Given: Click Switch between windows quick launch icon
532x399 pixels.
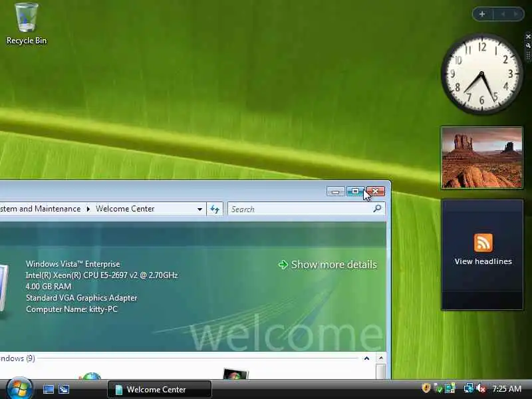Looking at the screenshot, I should 64,389.
